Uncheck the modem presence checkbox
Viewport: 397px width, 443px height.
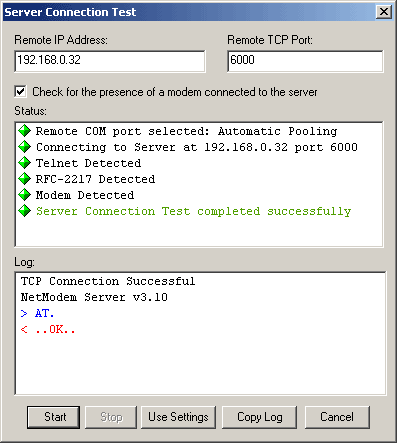[20, 91]
